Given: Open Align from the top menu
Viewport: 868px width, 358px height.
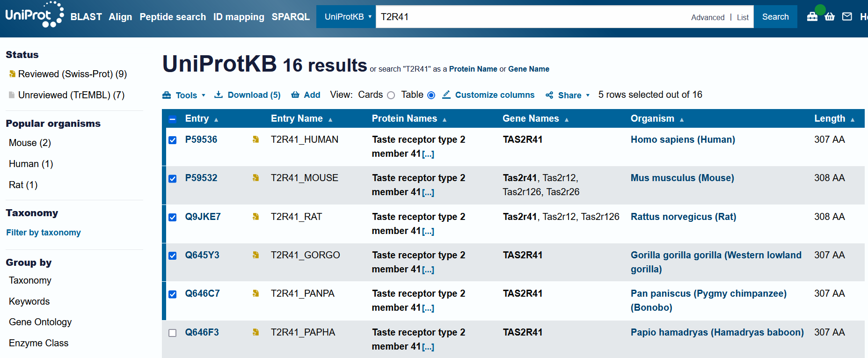Looking at the screenshot, I should click(x=120, y=17).
